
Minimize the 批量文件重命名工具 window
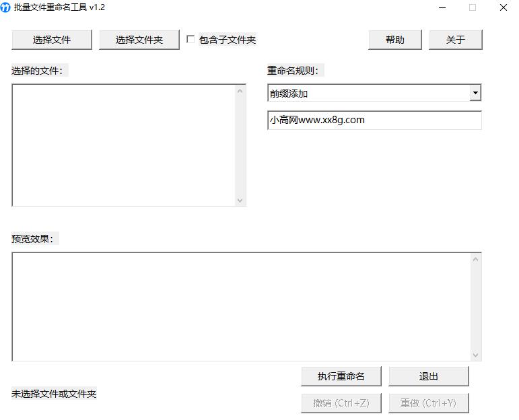(x=442, y=7)
